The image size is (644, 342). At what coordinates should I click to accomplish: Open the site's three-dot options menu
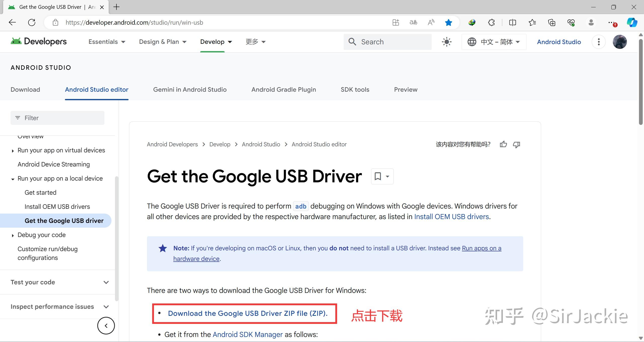pyautogui.click(x=599, y=42)
